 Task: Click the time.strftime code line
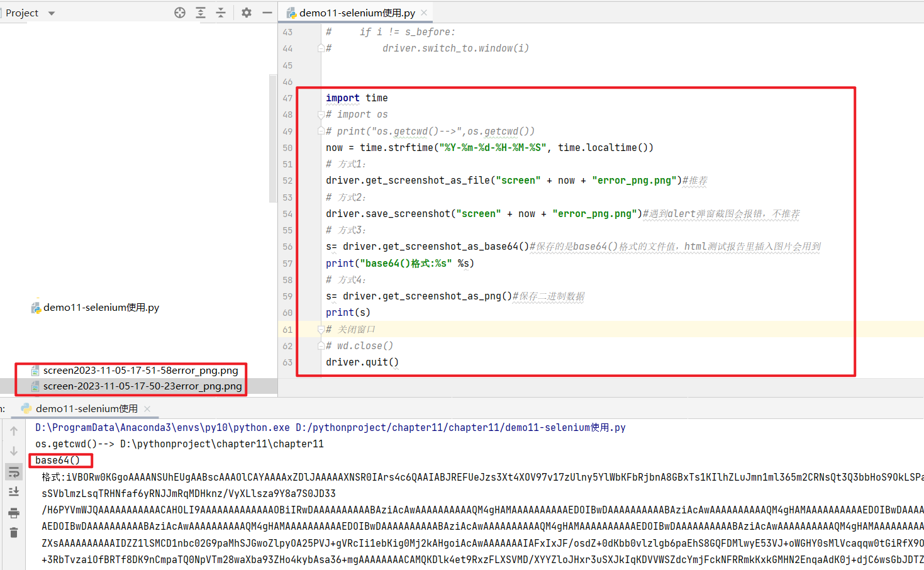(489, 148)
